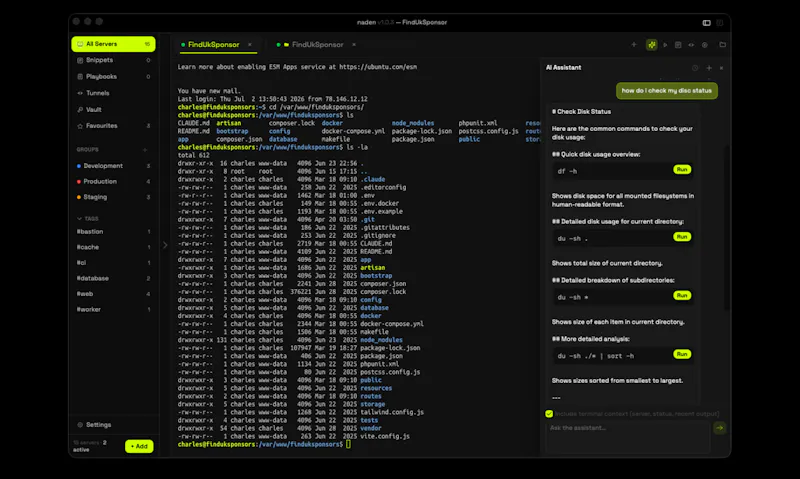Image resolution: width=800 pixels, height=479 pixels.
Task: Open the Vault section
Action: [x=113, y=109]
